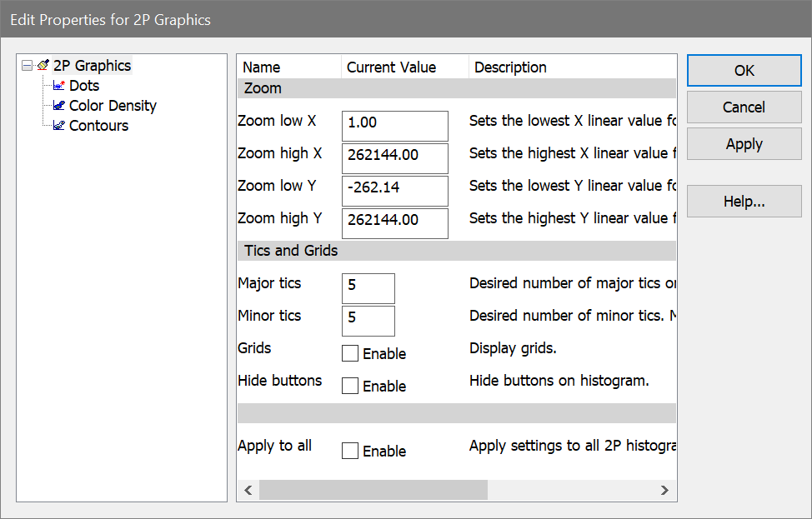Toggle the Hide buttons checkbox
Viewport: 812px width, 519px height.
point(350,387)
